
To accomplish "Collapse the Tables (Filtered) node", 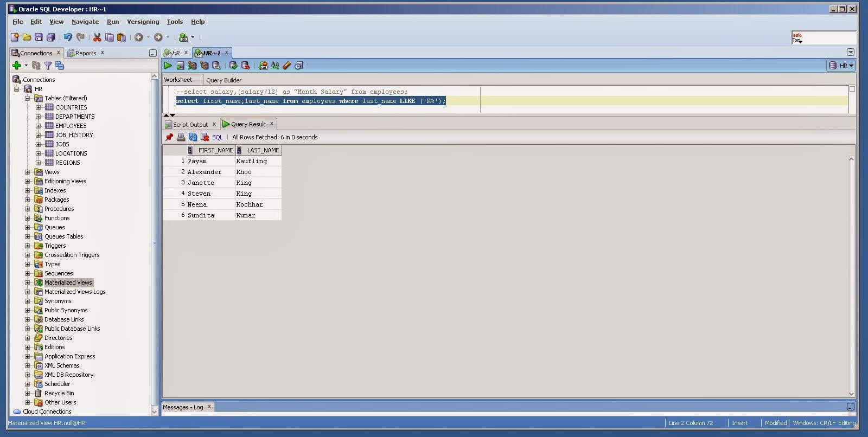I will pyautogui.click(x=28, y=98).
